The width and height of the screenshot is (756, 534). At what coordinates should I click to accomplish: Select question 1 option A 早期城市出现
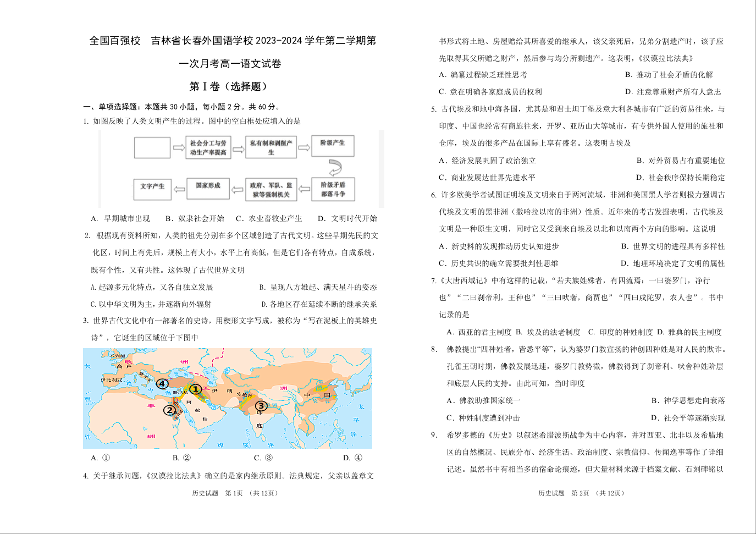120,218
